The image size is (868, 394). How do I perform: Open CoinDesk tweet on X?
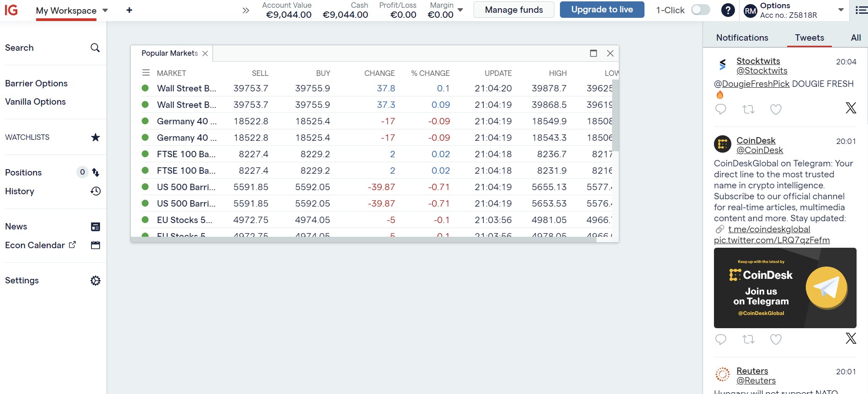[851, 338]
